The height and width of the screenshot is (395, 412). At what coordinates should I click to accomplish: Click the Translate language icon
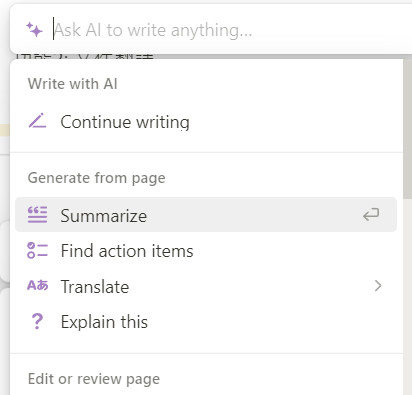pos(38,286)
